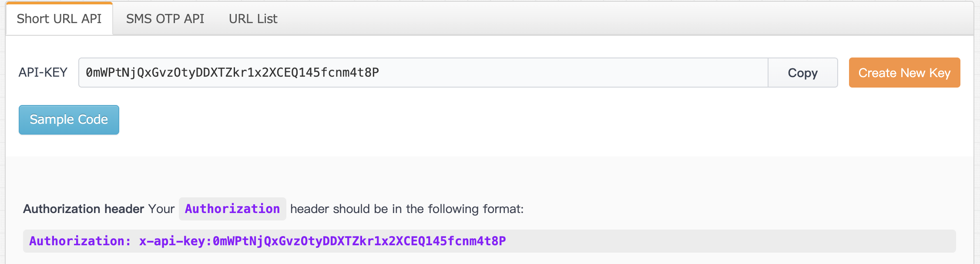Click the 'Authorization:' prefix in the code block

80,241
